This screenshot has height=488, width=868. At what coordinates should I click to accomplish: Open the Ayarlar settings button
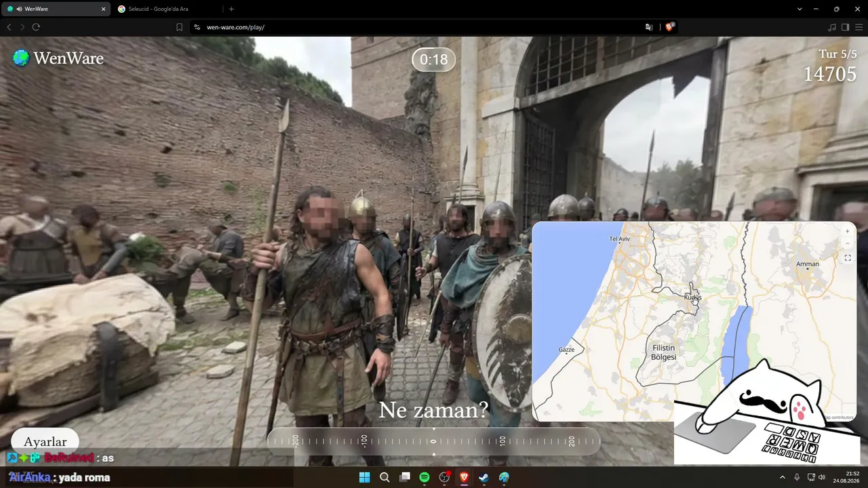click(x=45, y=442)
